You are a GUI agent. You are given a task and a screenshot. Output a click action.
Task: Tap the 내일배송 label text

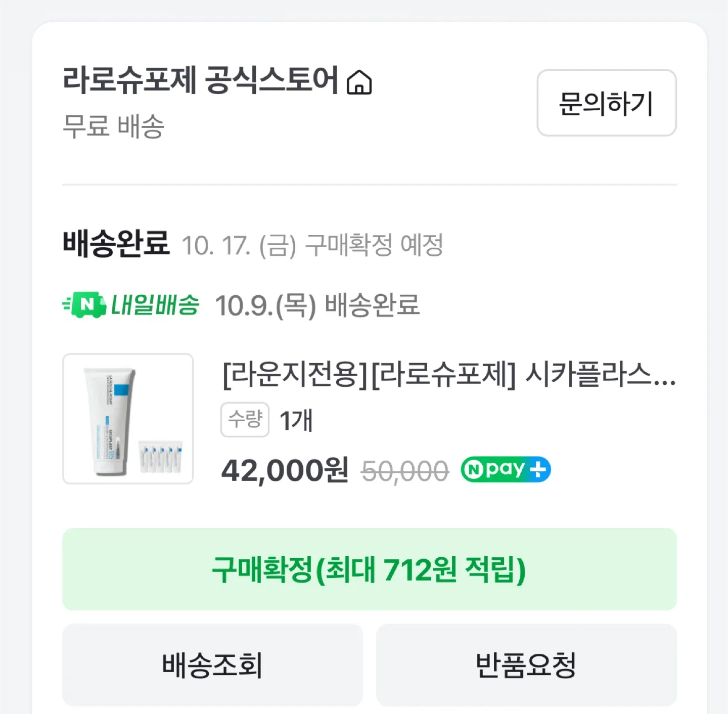(155, 304)
